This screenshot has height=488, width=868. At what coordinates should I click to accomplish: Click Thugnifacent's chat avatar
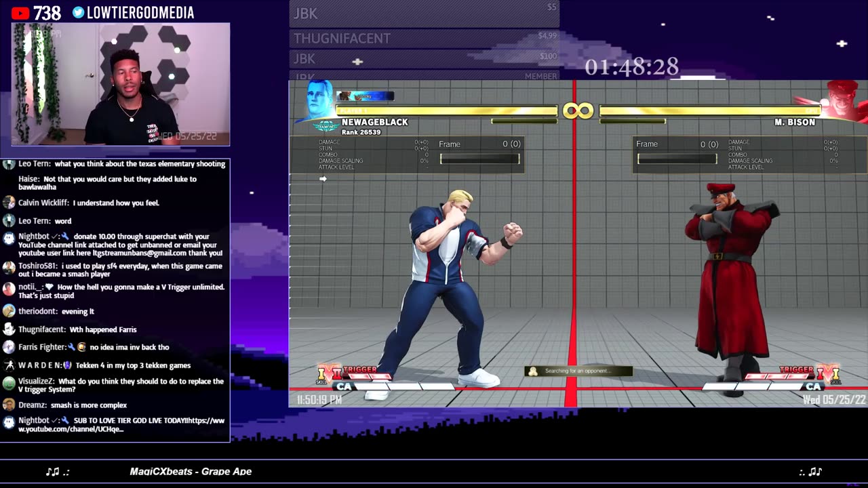click(x=9, y=329)
